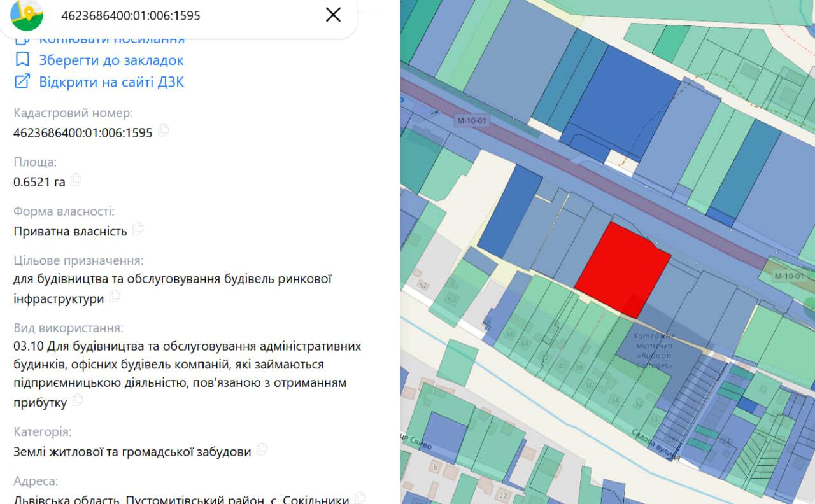Click the 'Садова вулиця' street label
Image resolution: width=815 pixels, height=504 pixels.
(x=656, y=444)
